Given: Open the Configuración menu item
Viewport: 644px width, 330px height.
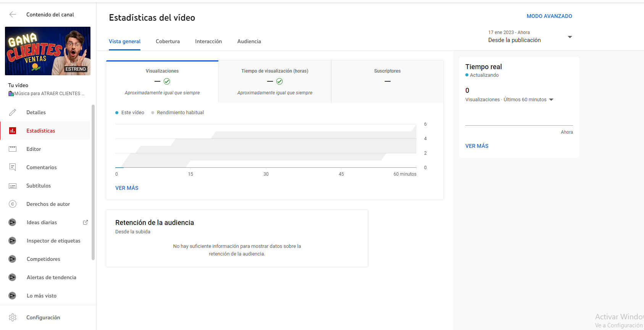Looking at the screenshot, I should 45,317.
